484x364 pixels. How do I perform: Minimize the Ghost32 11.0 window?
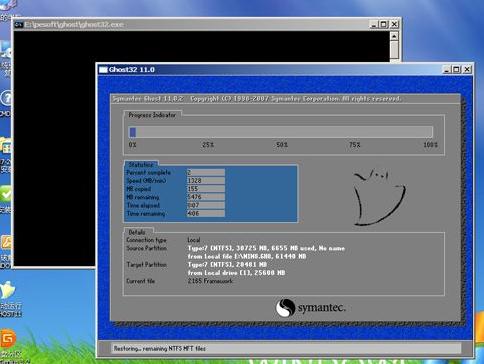tap(447, 69)
